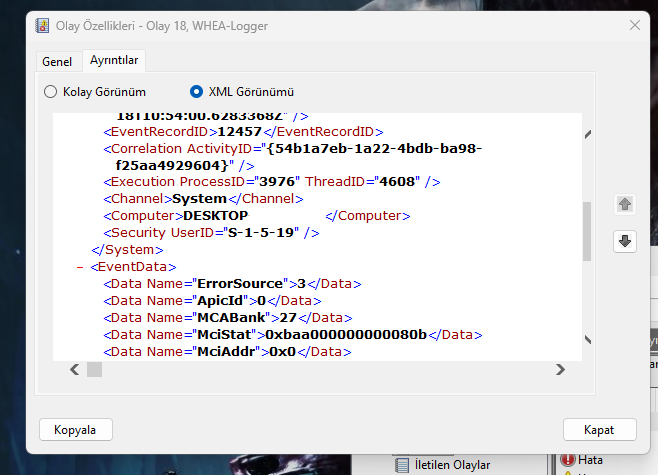Close the Olay Özellikleri dialog

tap(634, 25)
